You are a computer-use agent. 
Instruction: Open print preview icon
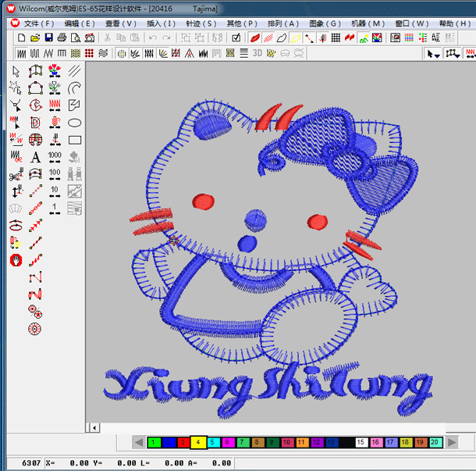tap(75, 37)
